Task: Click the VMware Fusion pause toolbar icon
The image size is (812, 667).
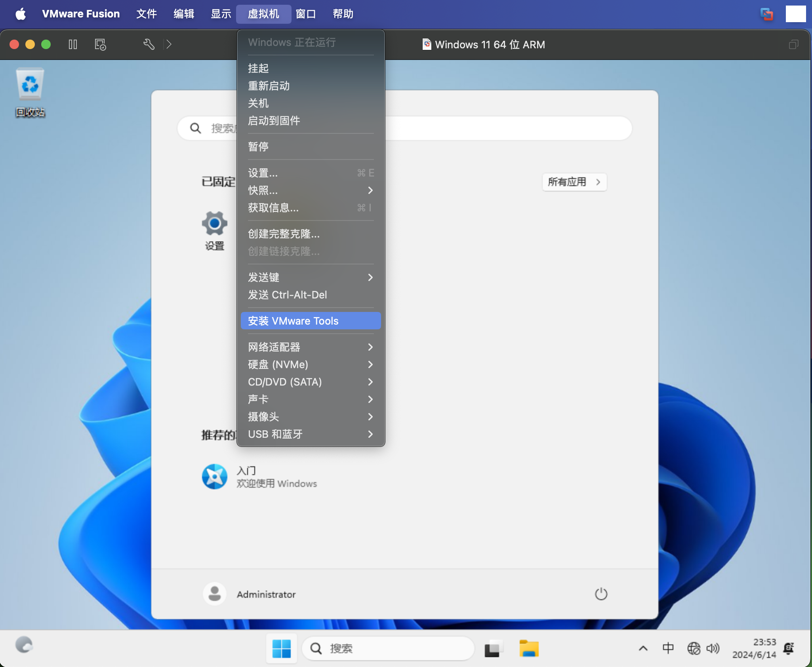Action: (x=73, y=44)
